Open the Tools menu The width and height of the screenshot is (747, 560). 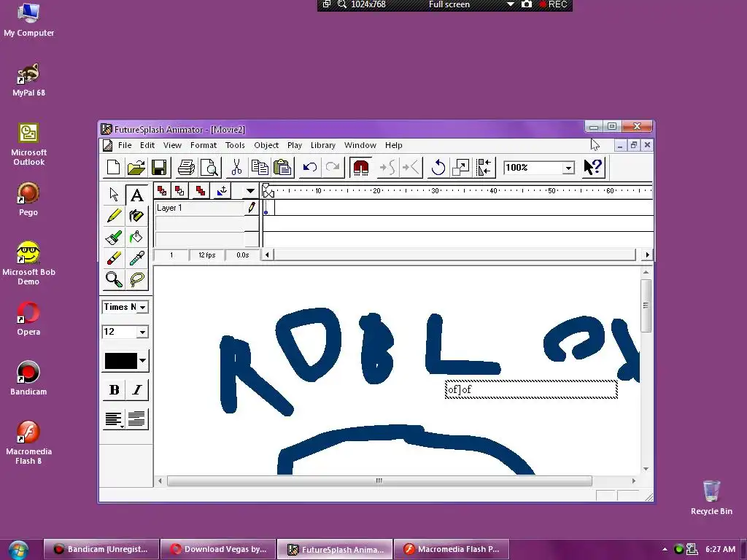[x=235, y=145]
